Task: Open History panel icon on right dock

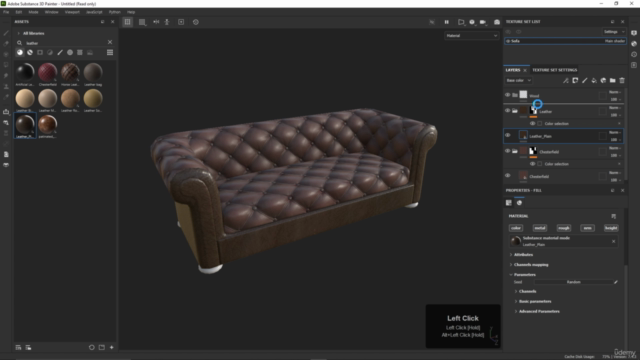Action: (x=634, y=54)
